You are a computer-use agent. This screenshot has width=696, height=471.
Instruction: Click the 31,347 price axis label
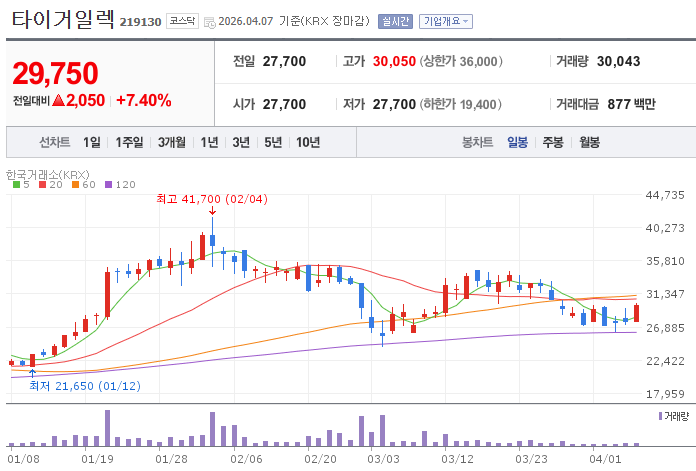665,294
